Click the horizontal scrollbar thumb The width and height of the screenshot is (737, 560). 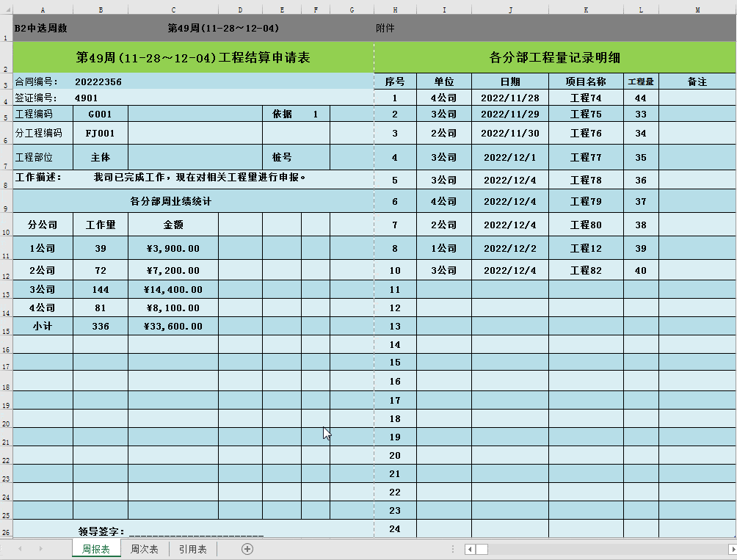point(482,549)
